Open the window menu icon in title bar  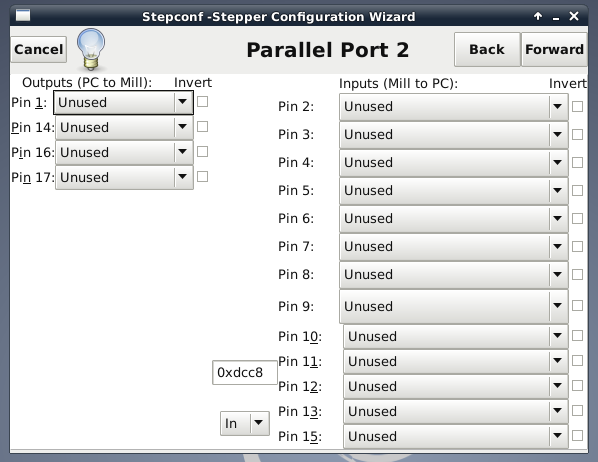[23, 16]
